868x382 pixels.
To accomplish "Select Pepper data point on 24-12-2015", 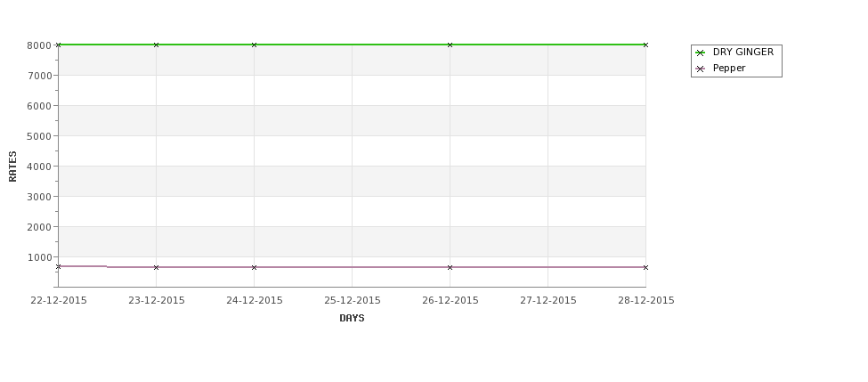I will click(x=254, y=267).
